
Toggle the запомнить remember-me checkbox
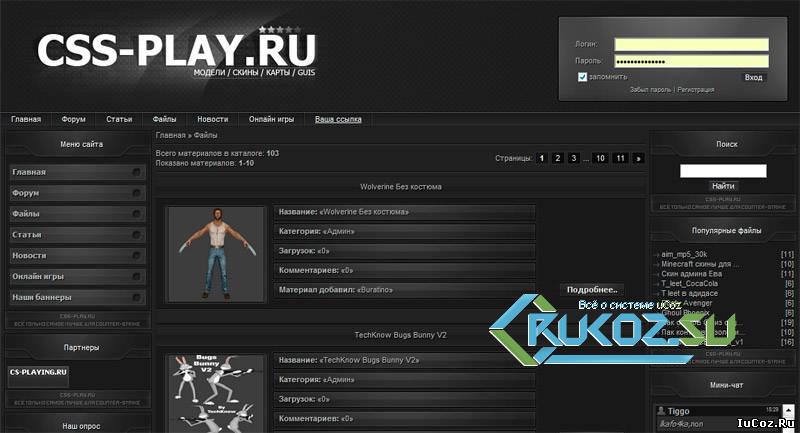tap(582, 77)
